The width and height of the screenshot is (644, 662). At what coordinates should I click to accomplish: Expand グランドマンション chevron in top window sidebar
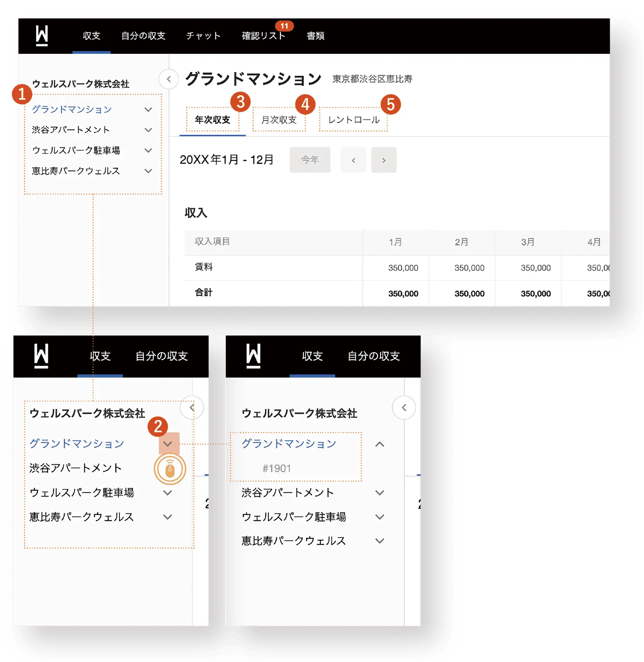coord(148,110)
